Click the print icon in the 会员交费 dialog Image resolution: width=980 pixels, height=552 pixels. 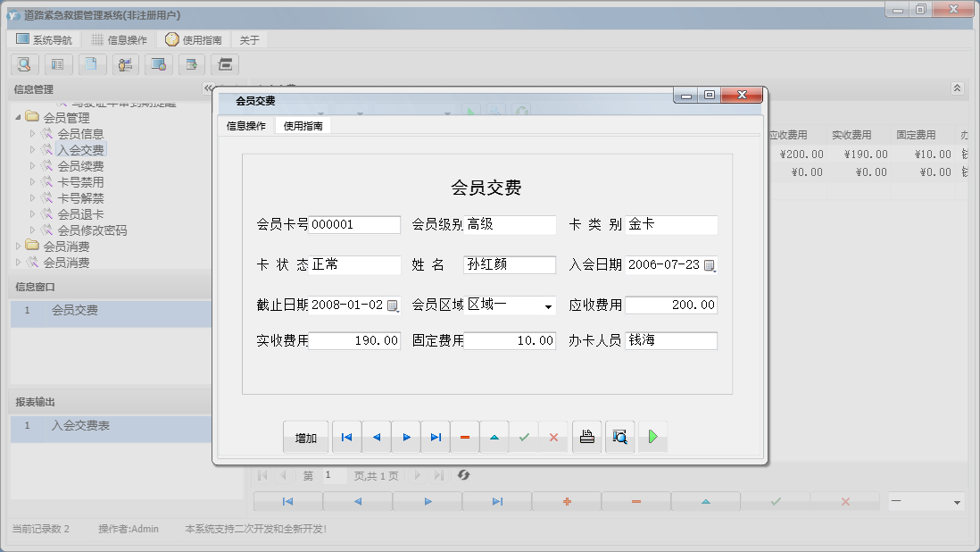pos(586,437)
